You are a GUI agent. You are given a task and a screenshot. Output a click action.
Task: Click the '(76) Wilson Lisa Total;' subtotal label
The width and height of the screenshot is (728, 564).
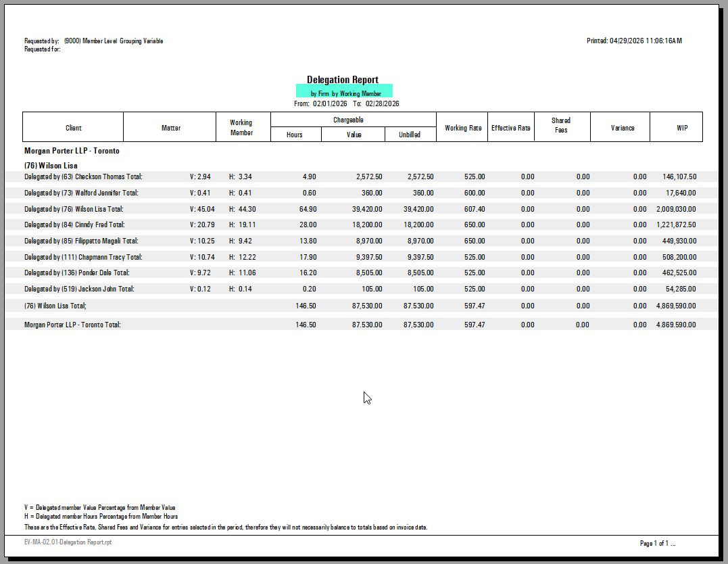[55, 306]
